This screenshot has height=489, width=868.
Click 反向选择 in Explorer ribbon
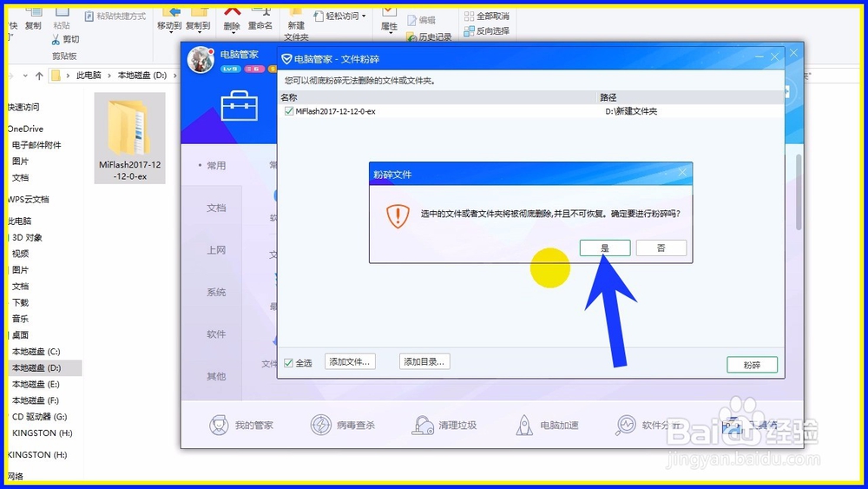[487, 30]
